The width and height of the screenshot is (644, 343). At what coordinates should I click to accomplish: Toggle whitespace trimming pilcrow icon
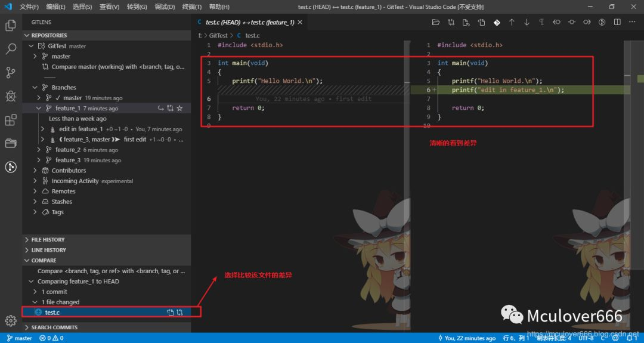click(541, 22)
